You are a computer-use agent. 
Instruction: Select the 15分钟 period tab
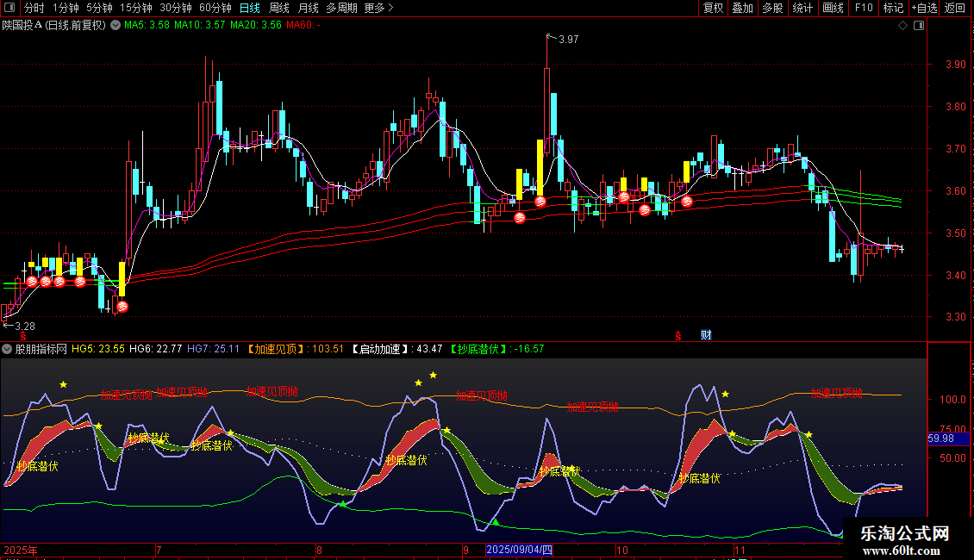coord(135,8)
